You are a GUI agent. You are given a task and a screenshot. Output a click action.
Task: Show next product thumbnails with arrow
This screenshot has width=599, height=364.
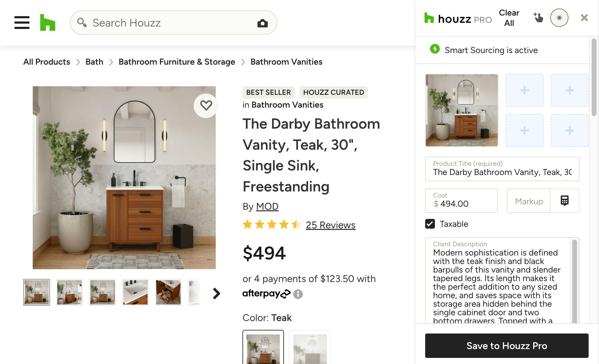click(x=216, y=293)
